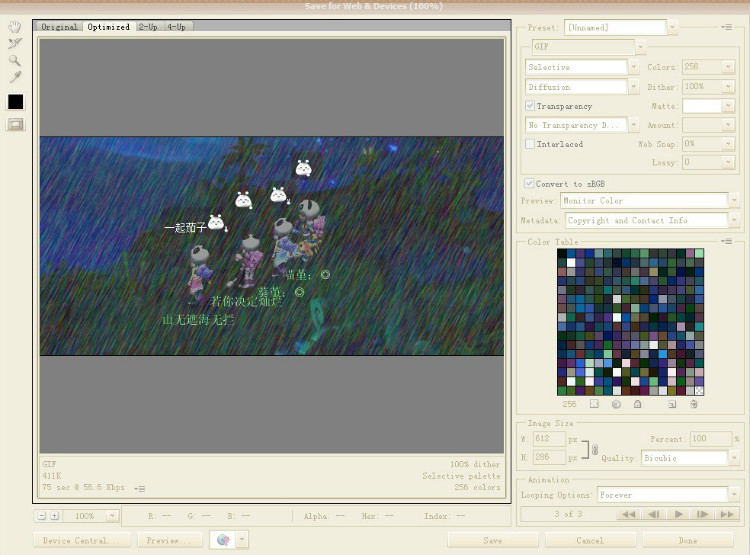Go to last animation frame
750x555 pixels.
(x=727, y=514)
